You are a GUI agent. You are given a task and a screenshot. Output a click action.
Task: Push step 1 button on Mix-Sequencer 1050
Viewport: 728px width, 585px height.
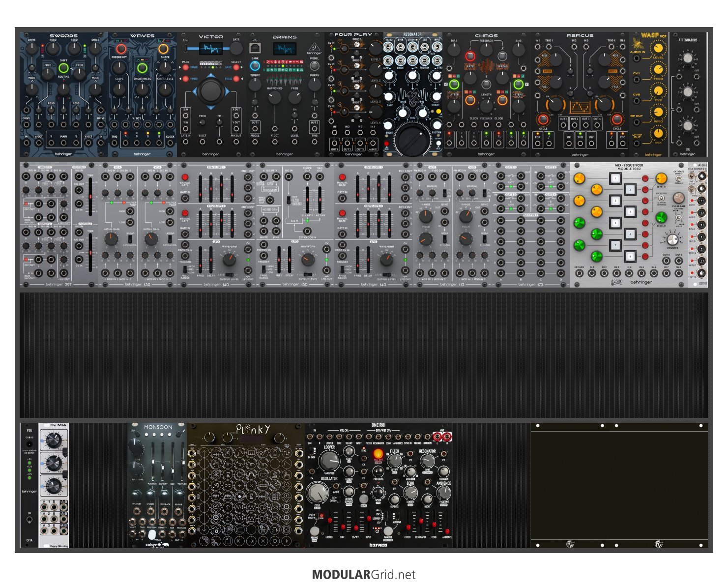[615, 178]
